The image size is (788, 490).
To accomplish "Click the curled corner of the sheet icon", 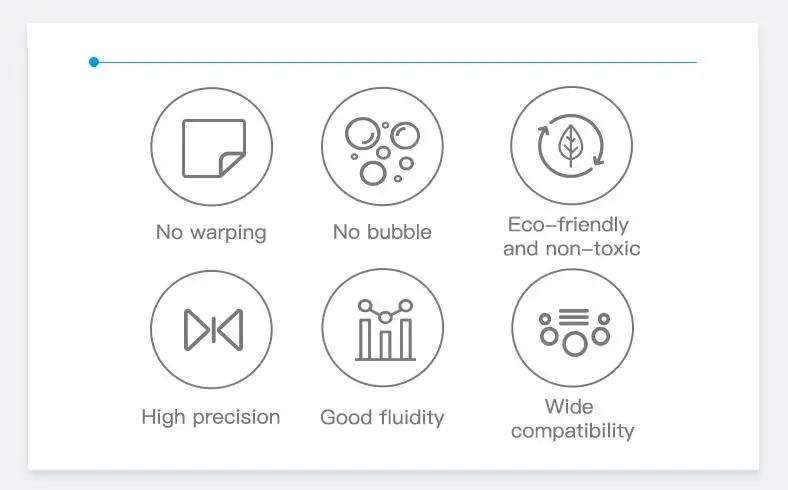I will [x=232, y=164].
